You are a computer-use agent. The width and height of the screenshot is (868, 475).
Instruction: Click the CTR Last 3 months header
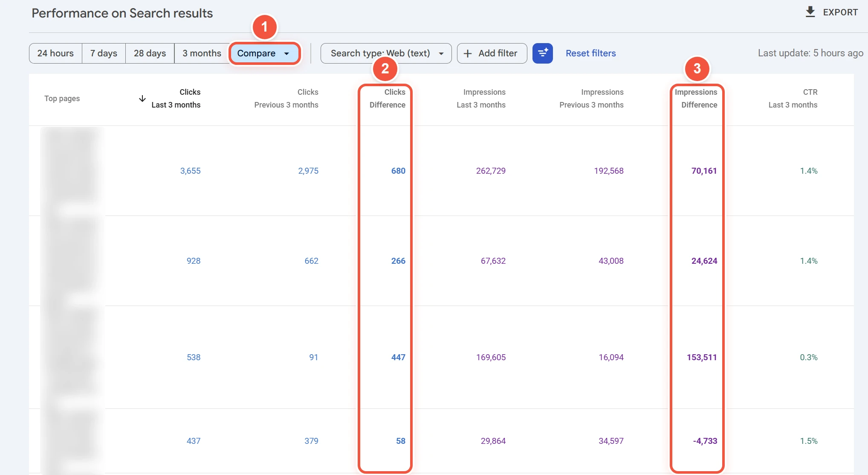(x=793, y=99)
